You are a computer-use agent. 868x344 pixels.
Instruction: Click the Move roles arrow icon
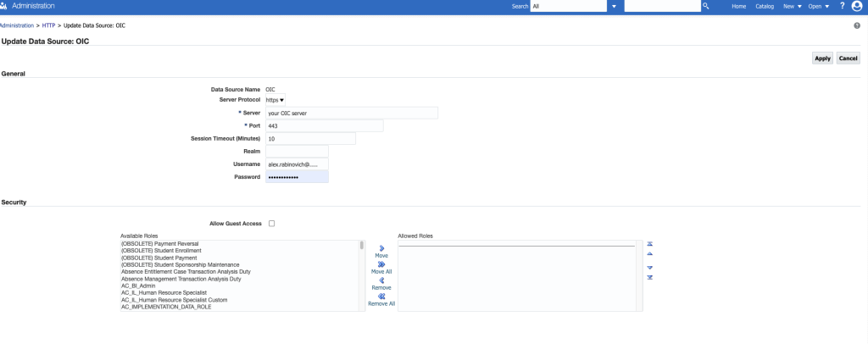coord(381,248)
